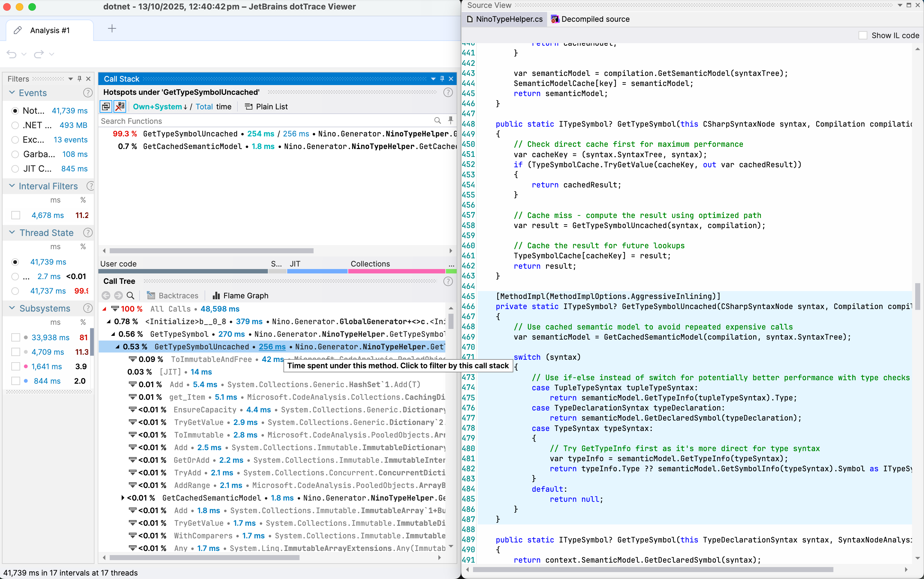The height and width of the screenshot is (579, 924).
Task: Click the pin icon in Call Stack header
Action: pyautogui.click(x=442, y=78)
